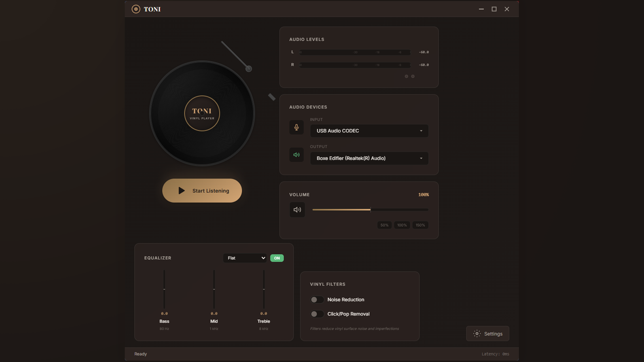
Task: Click the settings gear icon
Action: pos(477,334)
